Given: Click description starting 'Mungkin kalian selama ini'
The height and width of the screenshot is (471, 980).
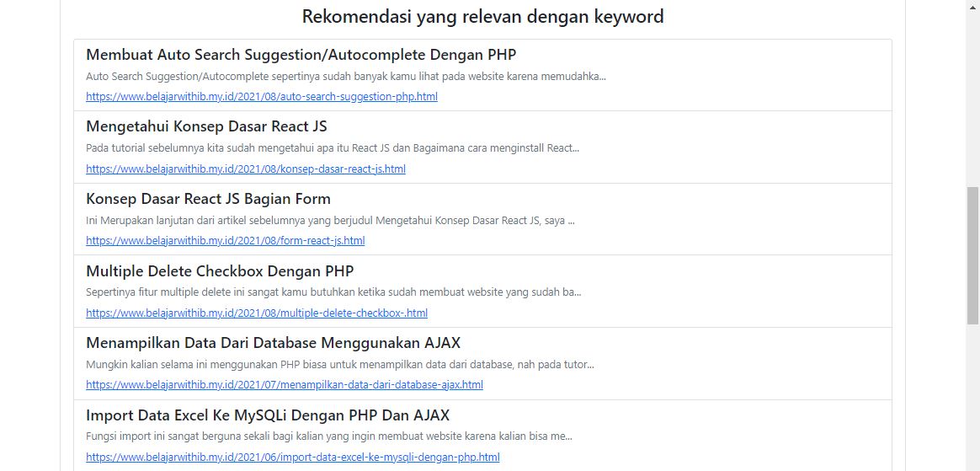Looking at the screenshot, I should [x=340, y=365].
